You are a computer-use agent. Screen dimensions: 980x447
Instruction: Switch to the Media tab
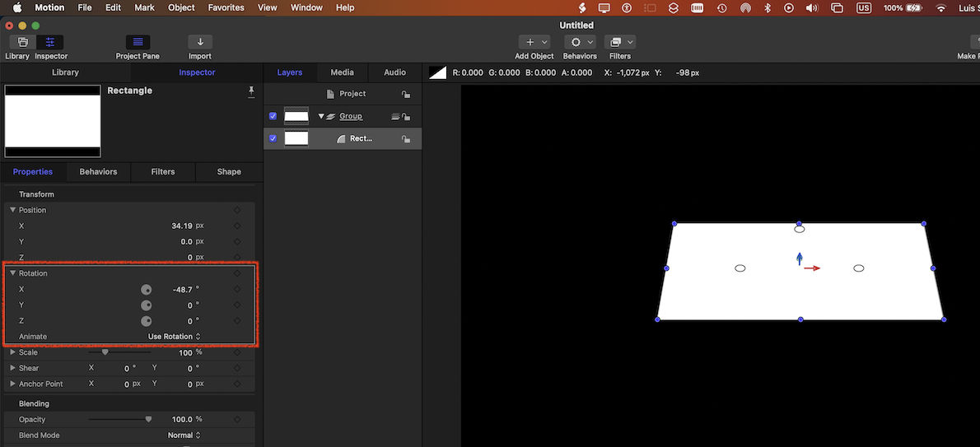pyautogui.click(x=342, y=72)
